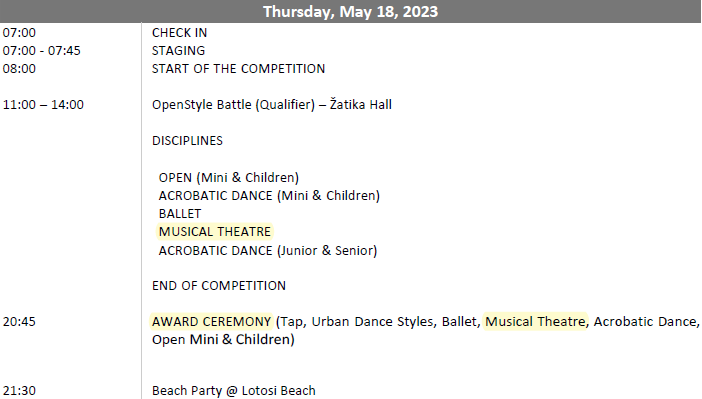Viewport: 702px width, 399px height.
Task: Select OpenStyle Battle (Qualifier) line
Action: coord(272,104)
